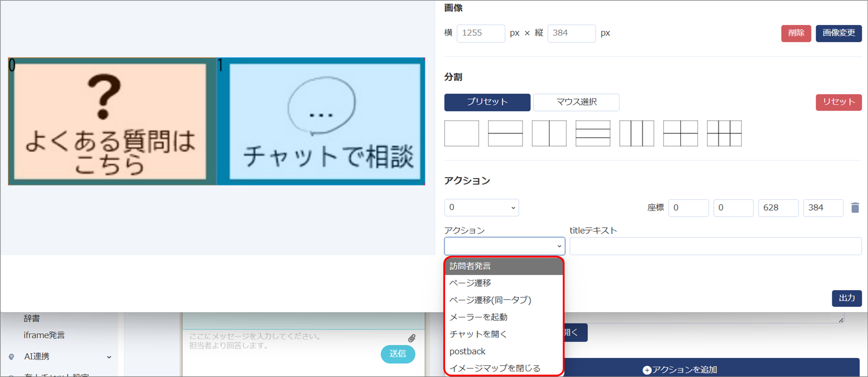Click the 送信 button in chat preview

coord(398,354)
